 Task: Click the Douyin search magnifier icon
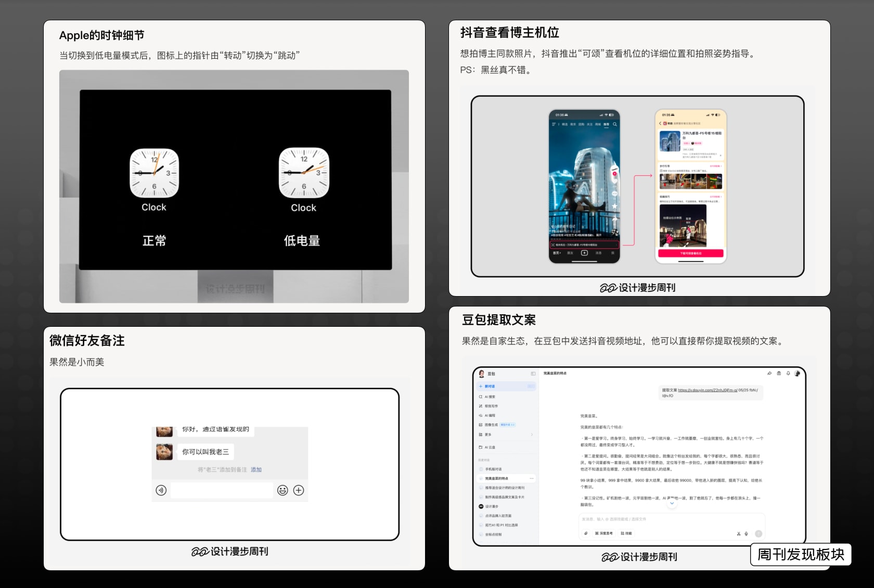(x=615, y=124)
